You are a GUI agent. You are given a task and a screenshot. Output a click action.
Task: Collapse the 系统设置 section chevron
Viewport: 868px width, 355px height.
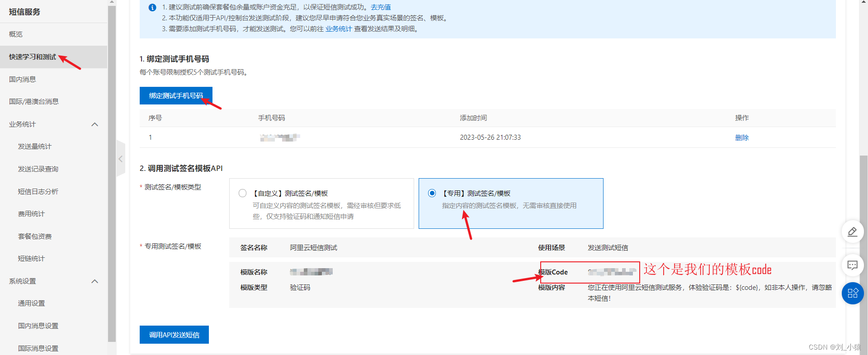tap(94, 281)
